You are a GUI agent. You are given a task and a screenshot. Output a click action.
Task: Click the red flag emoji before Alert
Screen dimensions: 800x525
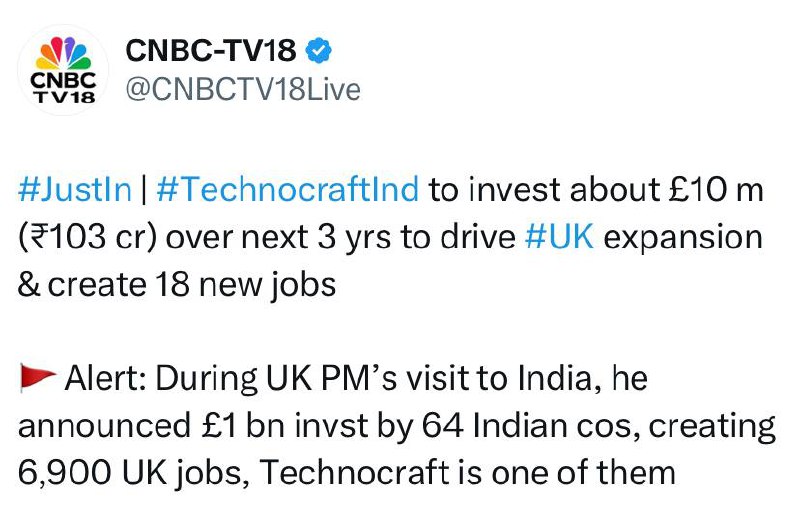[38, 380]
